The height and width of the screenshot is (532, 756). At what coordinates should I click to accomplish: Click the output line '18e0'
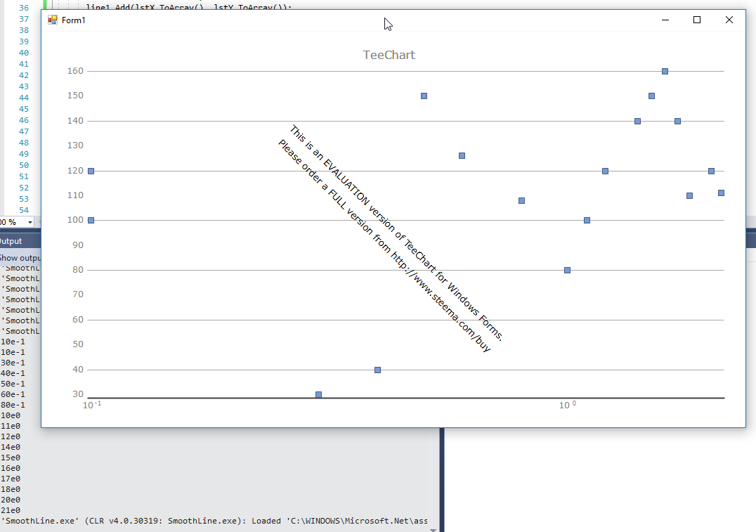11,489
